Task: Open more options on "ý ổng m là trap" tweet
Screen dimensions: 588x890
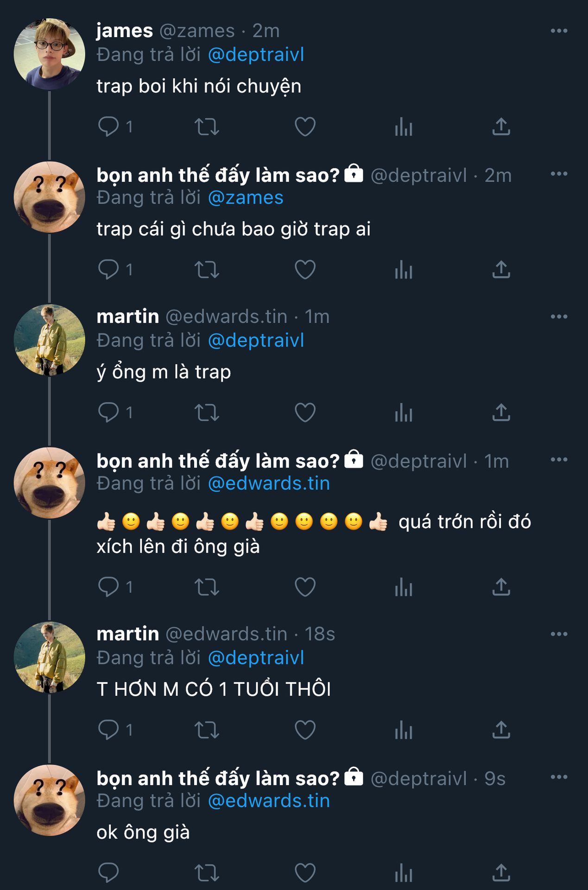Action: [559, 317]
